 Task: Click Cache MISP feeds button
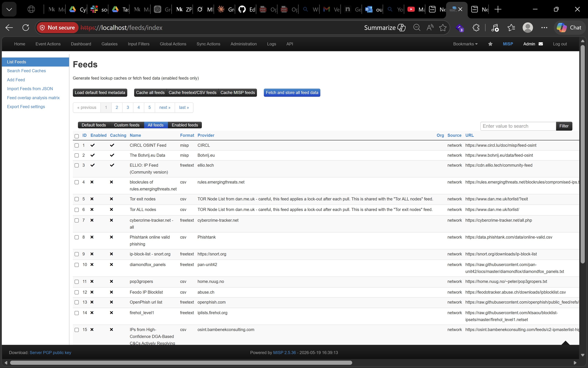[237, 92]
